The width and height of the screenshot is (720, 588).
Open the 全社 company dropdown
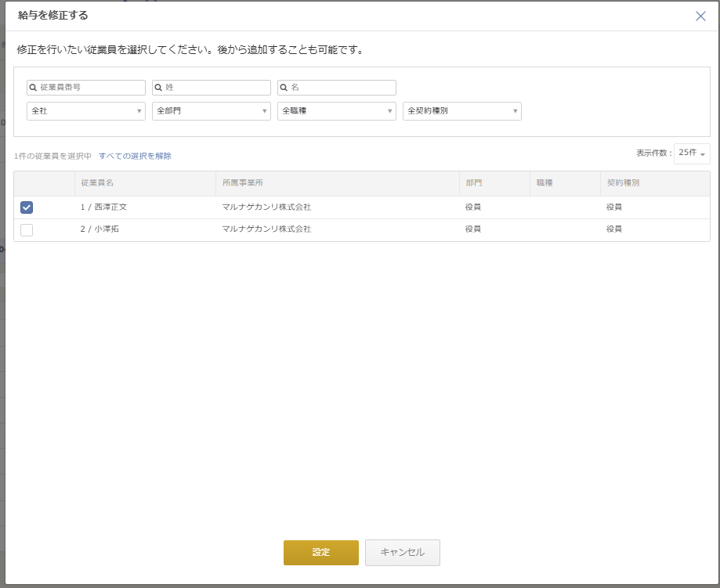click(86, 111)
